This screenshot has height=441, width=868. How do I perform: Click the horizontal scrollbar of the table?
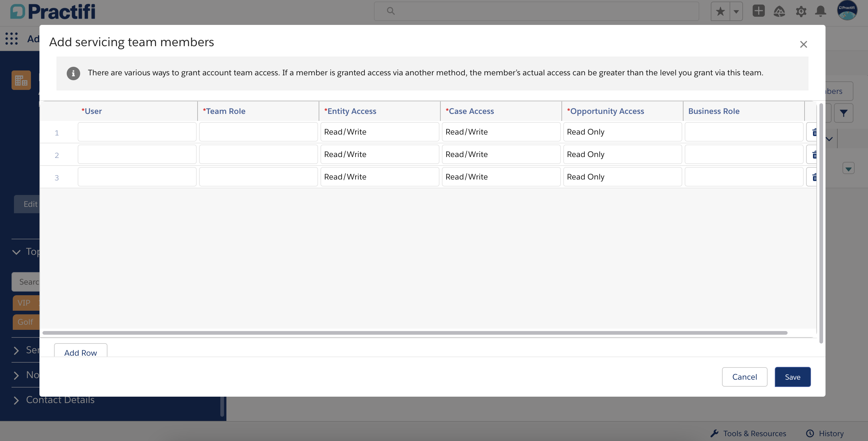point(415,333)
